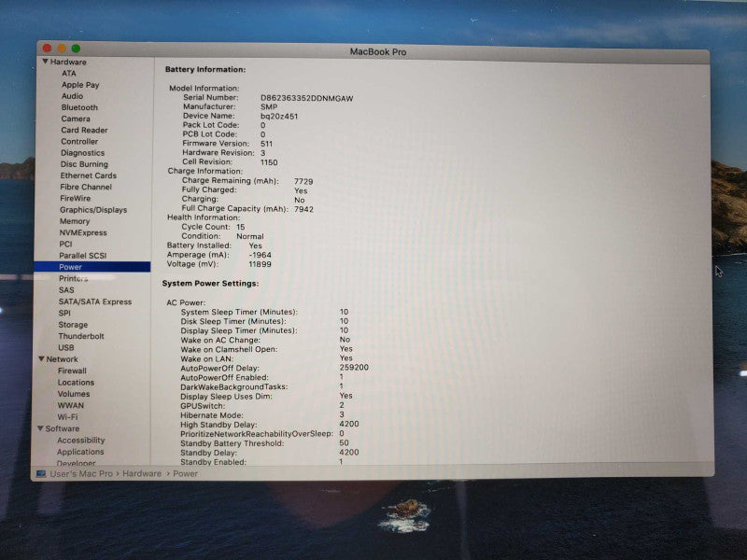Open Locations under Network
The height and width of the screenshot is (560, 747).
click(76, 383)
